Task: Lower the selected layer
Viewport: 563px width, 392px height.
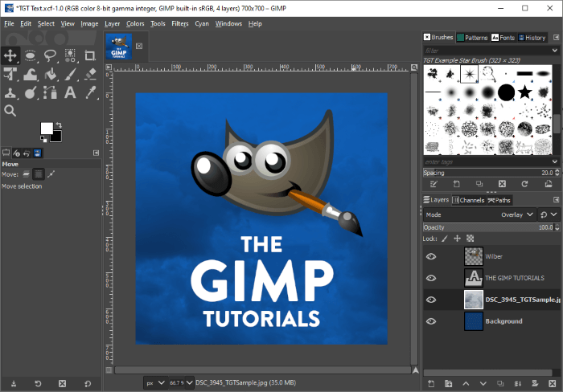Action: pyautogui.click(x=483, y=384)
